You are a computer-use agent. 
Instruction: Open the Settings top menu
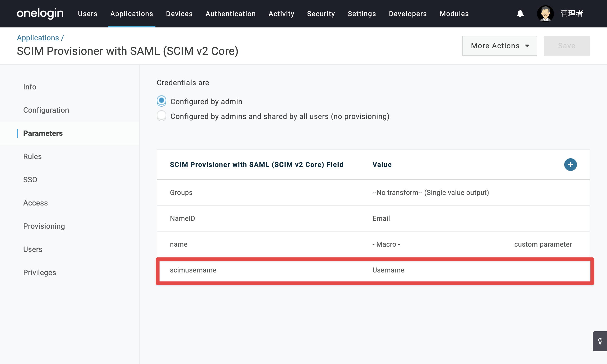coord(362,14)
